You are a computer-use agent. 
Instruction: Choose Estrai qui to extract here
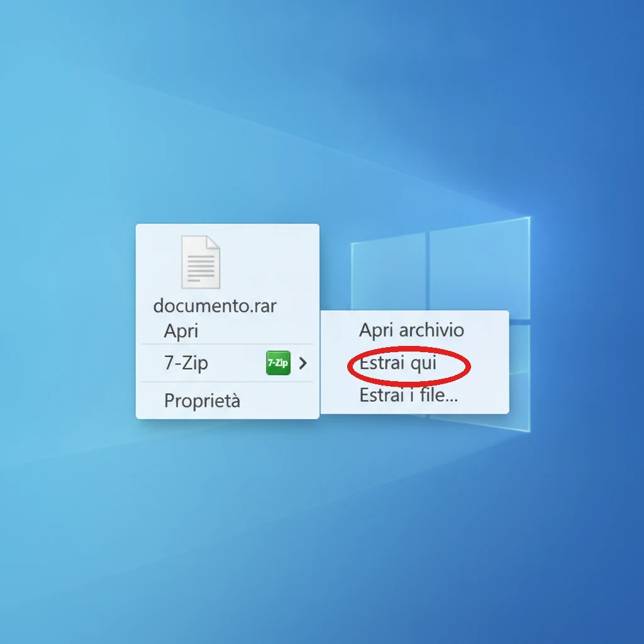tap(397, 363)
